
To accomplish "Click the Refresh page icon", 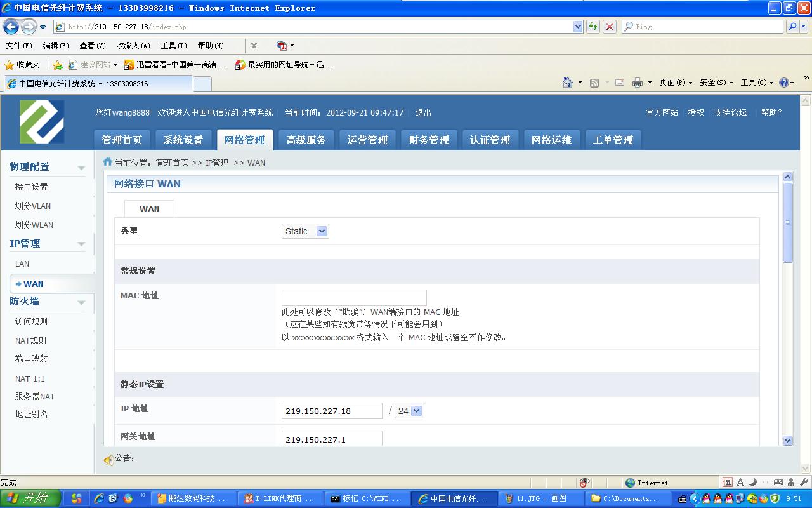I will coord(593,27).
